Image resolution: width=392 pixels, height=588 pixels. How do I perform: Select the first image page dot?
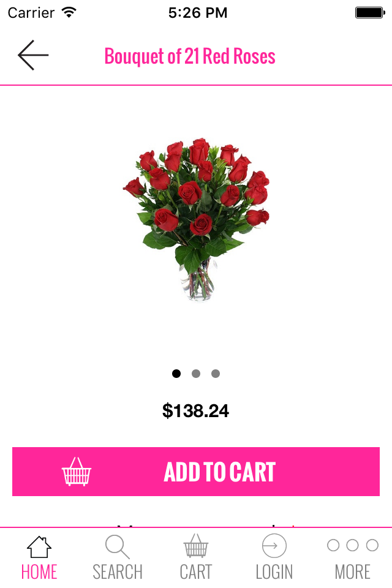click(x=176, y=374)
